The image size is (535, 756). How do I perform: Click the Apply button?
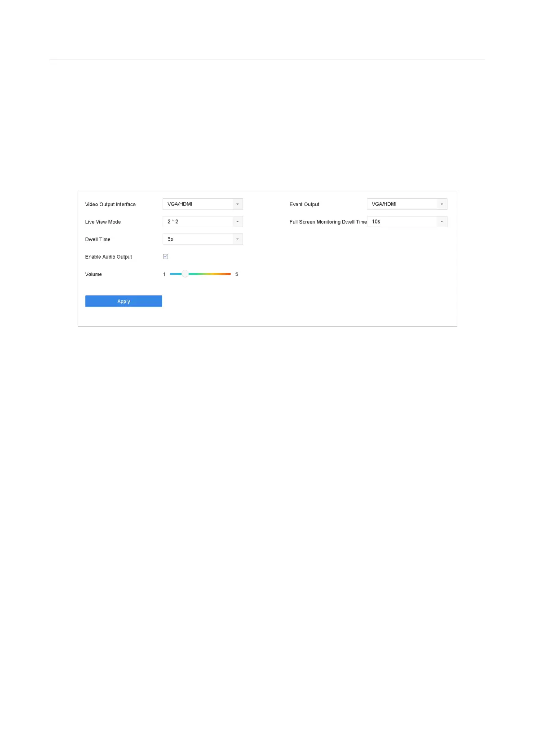[124, 301]
